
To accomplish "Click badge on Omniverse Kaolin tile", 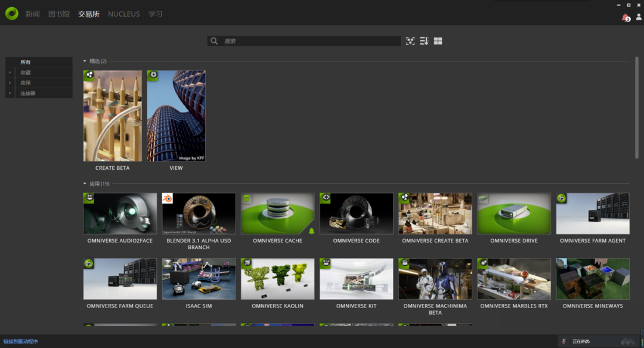I will (x=246, y=263).
